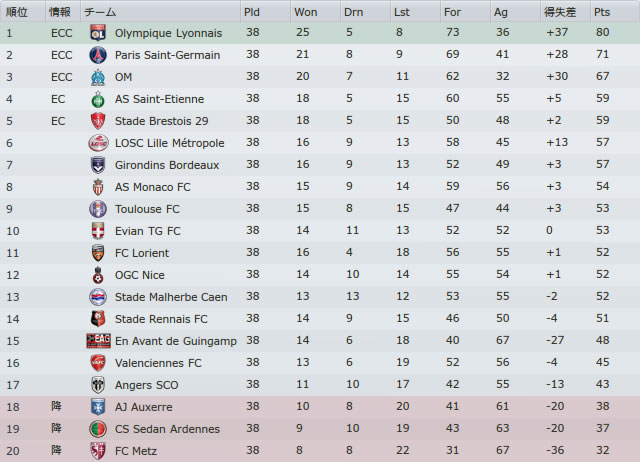Select the Angers SCO crest

(x=98, y=385)
